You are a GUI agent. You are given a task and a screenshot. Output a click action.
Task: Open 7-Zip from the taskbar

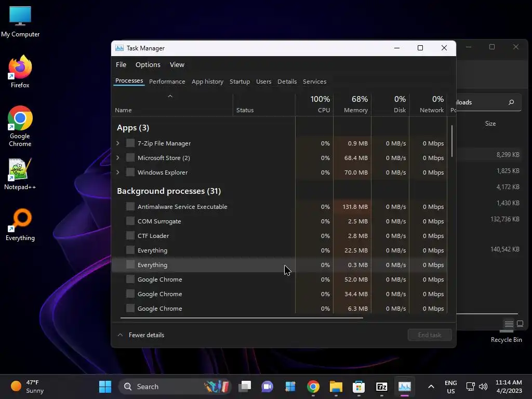pyautogui.click(x=382, y=387)
